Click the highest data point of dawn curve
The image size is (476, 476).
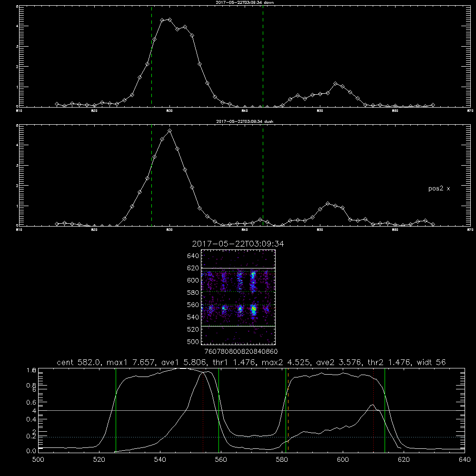click(x=170, y=20)
